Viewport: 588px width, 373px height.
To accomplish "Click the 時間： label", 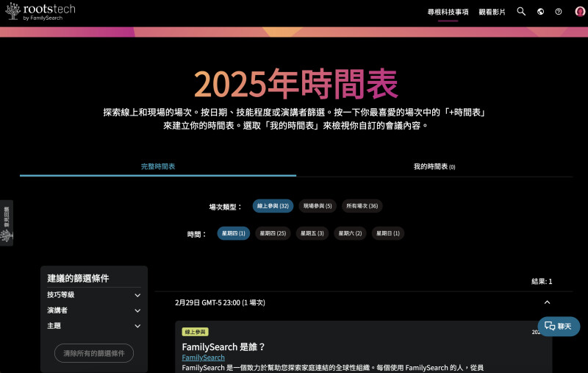I will point(197,235).
